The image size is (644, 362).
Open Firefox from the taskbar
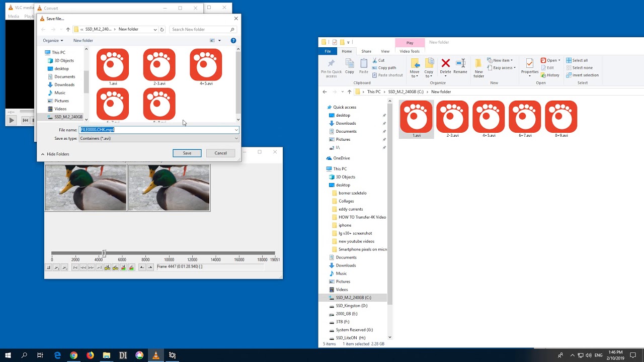[90, 355]
